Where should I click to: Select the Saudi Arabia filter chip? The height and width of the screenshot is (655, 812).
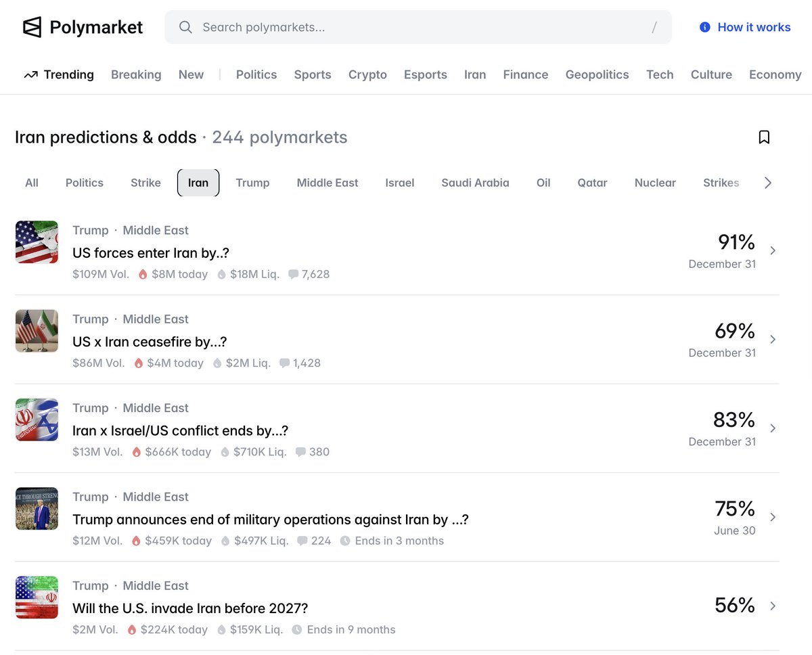[x=475, y=183]
